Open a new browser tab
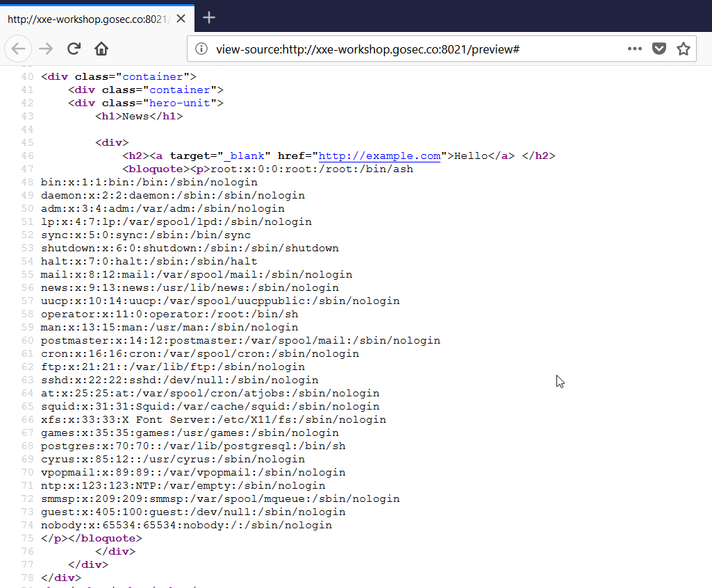Viewport: 712px width, 588px height. pyautogui.click(x=209, y=18)
